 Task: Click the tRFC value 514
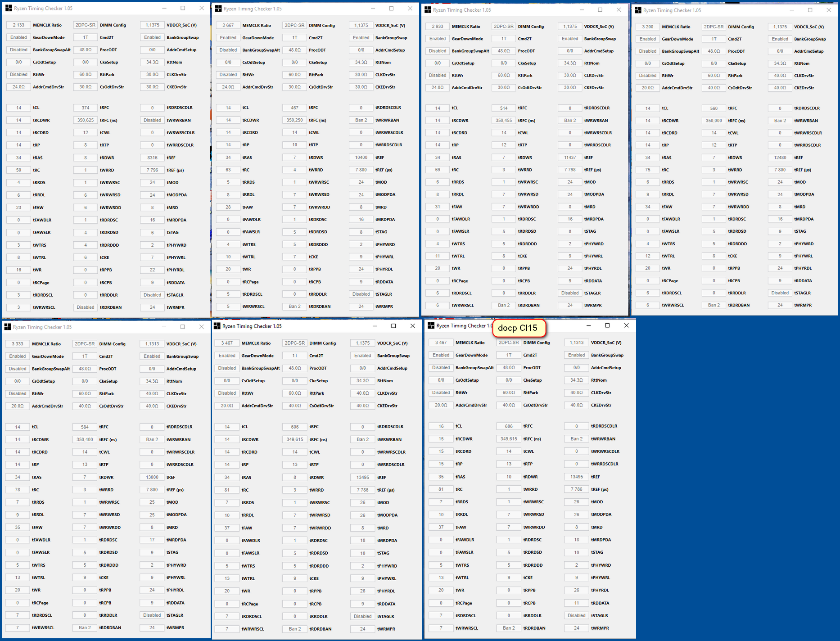tap(504, 108)
